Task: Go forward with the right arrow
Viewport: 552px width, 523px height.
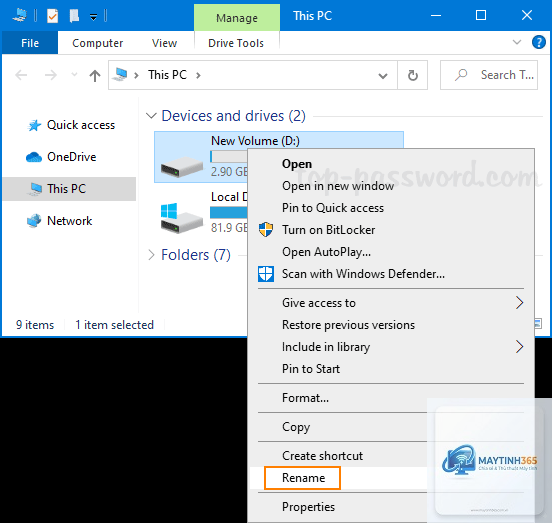Action: [x=51, y=75]
